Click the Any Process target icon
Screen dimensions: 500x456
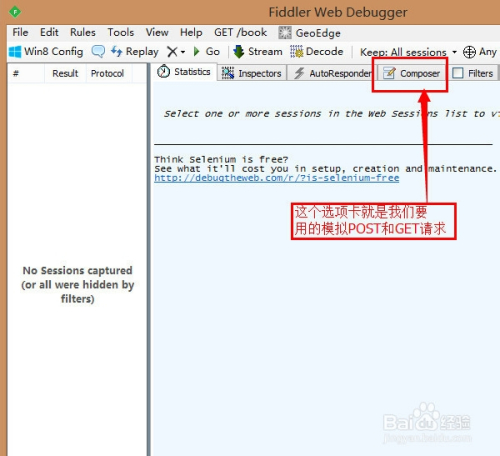(469, 52)
